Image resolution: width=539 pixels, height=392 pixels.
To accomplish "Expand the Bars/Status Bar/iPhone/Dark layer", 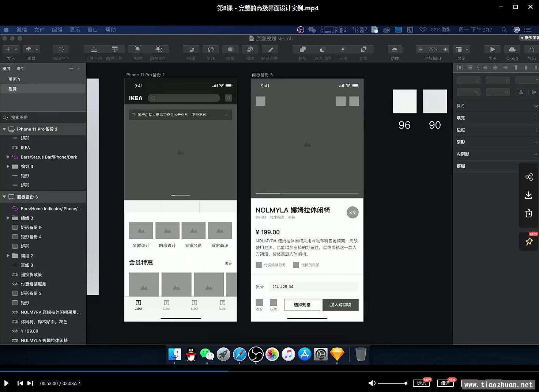I will 8,157.
